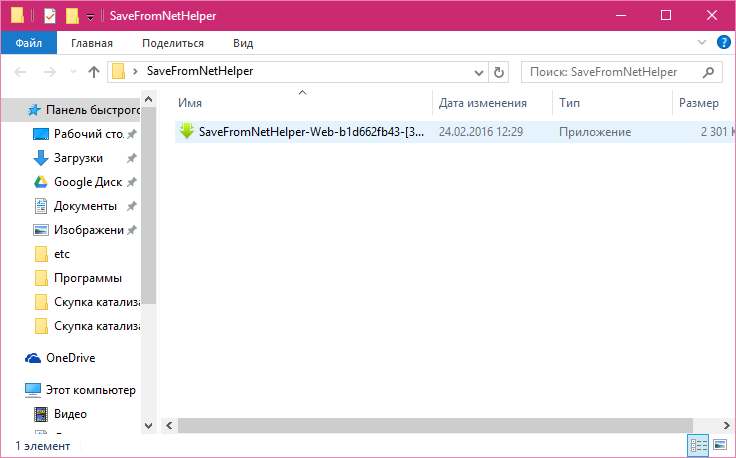Open the quick access toolbar customize dropdown
The width and height of the screenshot is (736, 458).
(x=90, y=17)
